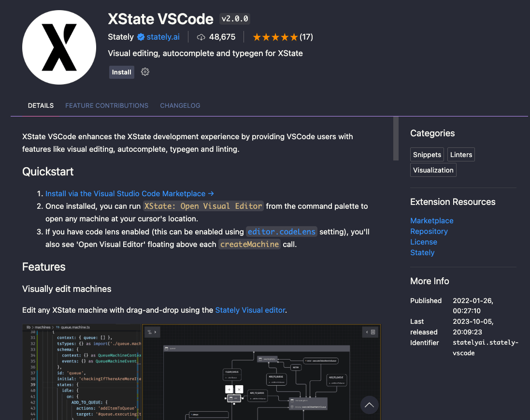
Task: Install the XState VSCode extension
Action: 122,72
